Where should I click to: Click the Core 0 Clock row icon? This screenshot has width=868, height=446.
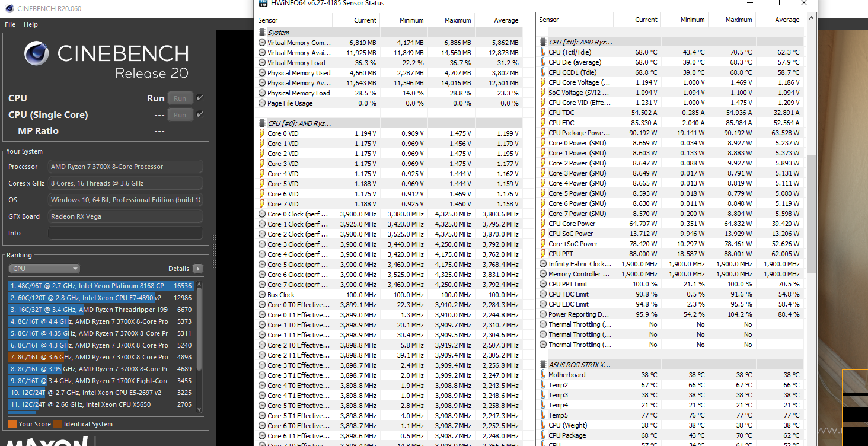click(x=262, y=214)
